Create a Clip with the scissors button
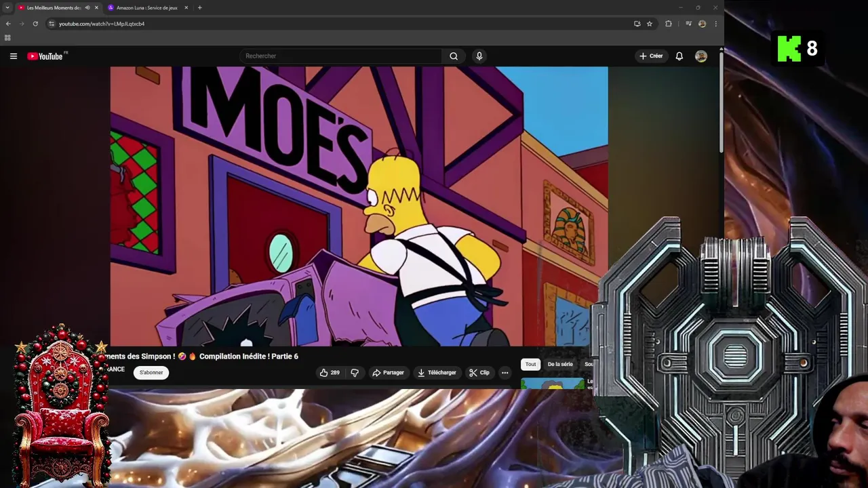 tap(479, 373)
